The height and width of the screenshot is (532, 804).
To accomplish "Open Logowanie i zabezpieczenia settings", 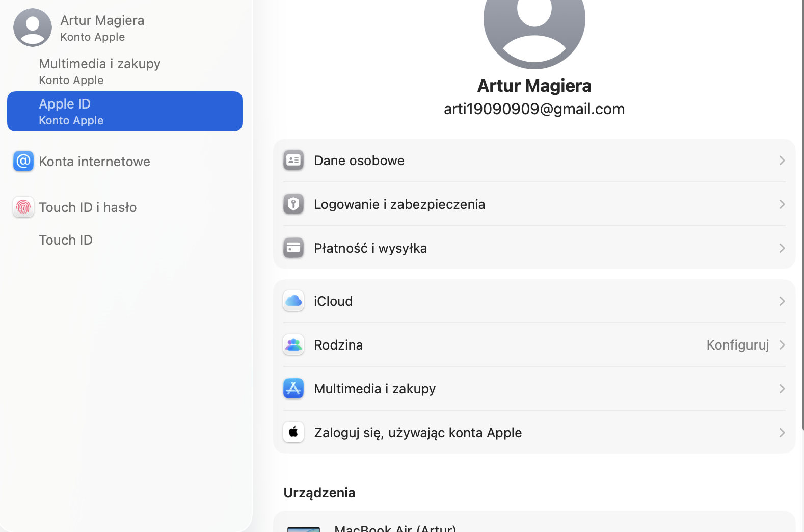I will pos(534,204).
